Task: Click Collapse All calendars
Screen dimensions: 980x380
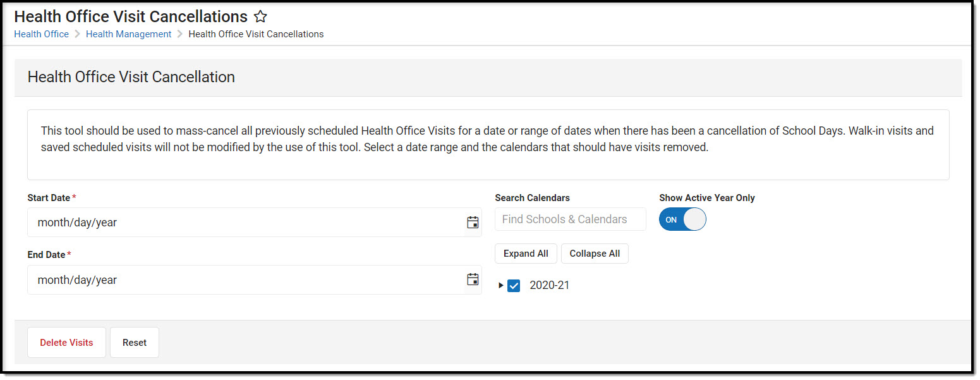Action: (x=595, y=254)
